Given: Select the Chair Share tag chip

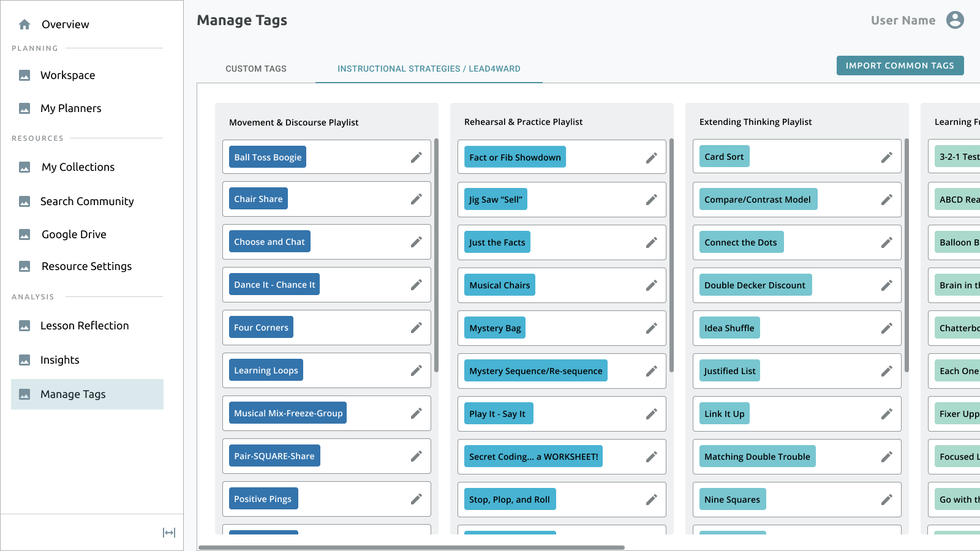Looking at the screenshot, I should [258, 199].
